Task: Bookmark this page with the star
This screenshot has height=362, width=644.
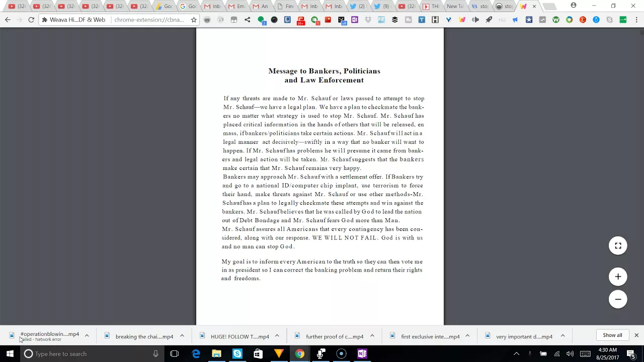Action: 194,20
